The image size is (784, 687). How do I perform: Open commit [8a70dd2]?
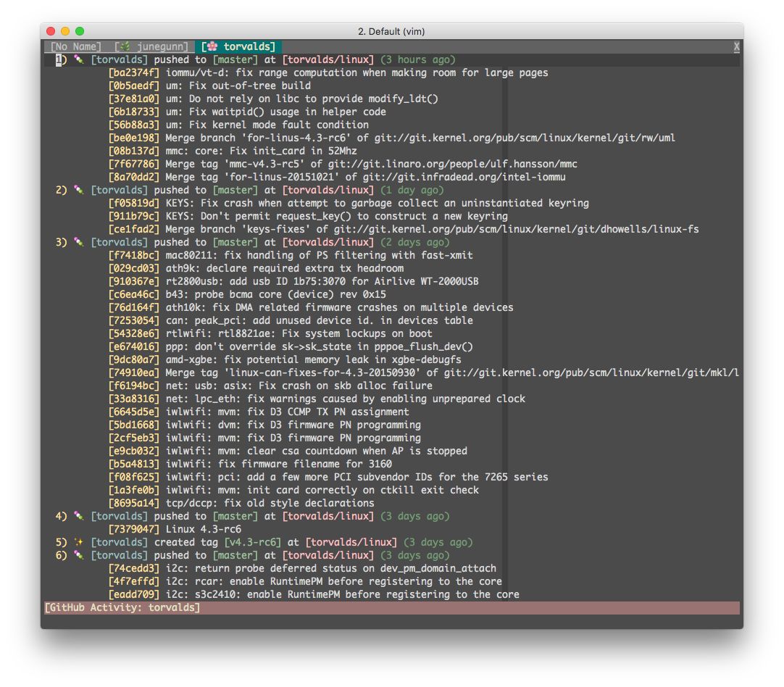click(x=134, y=177)
